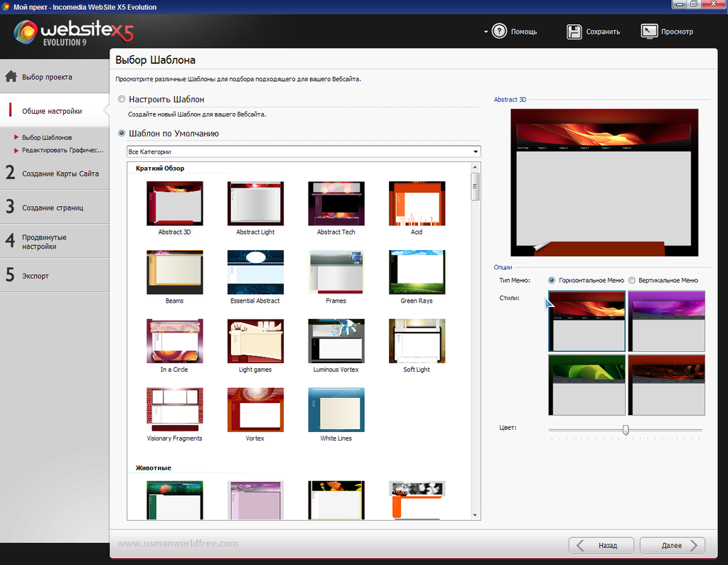Screen dimensions: 728x565
Task: Expand the Все Категории dropdown
Action: point(304,151)
